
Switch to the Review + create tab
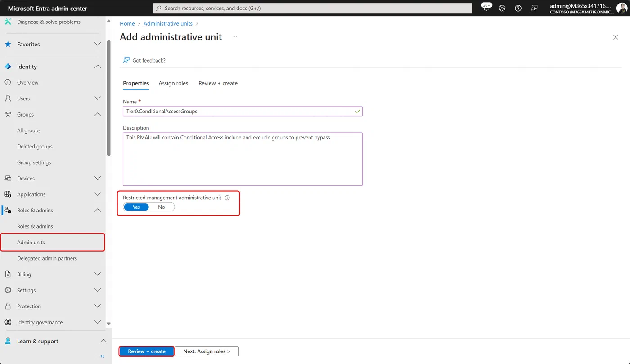click(x=218, y=83)
